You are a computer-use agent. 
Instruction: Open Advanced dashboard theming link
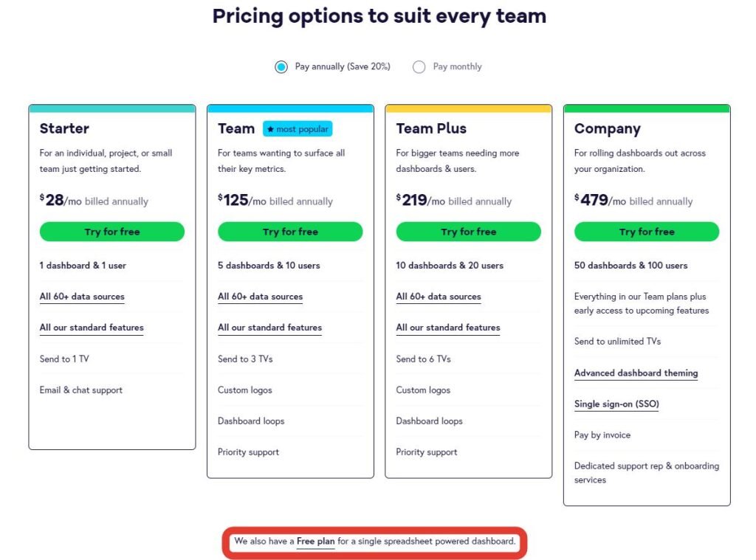[x=636, y=373]
